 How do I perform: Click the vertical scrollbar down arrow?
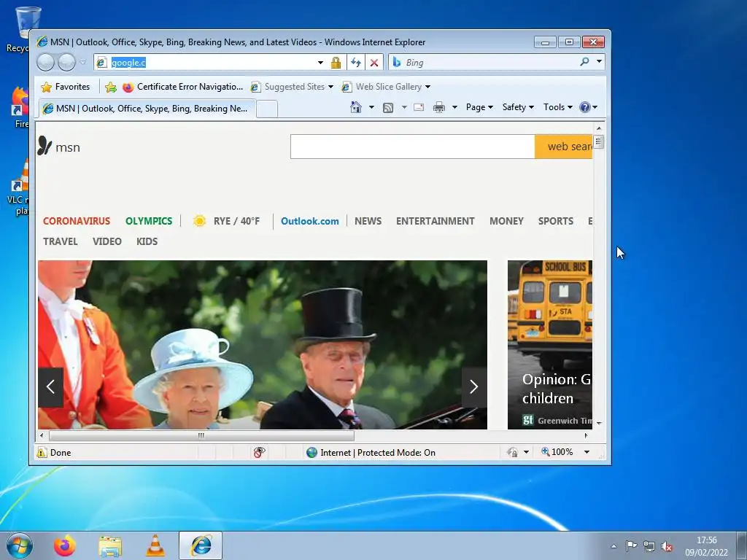pos(599,423)
